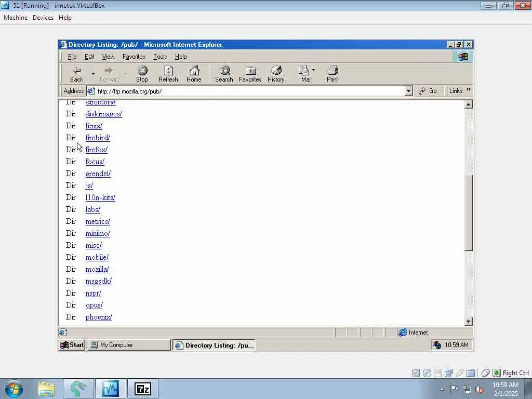
Task: Open the Favorites menu in menu bar
Action: click(134, 57)
